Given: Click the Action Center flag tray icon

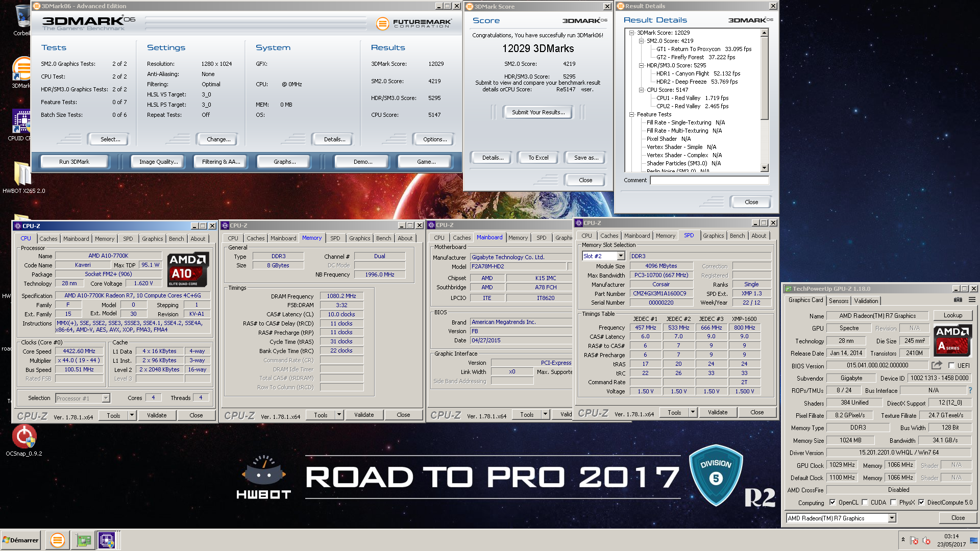Looking at the screenshot, I should [914, 540].
